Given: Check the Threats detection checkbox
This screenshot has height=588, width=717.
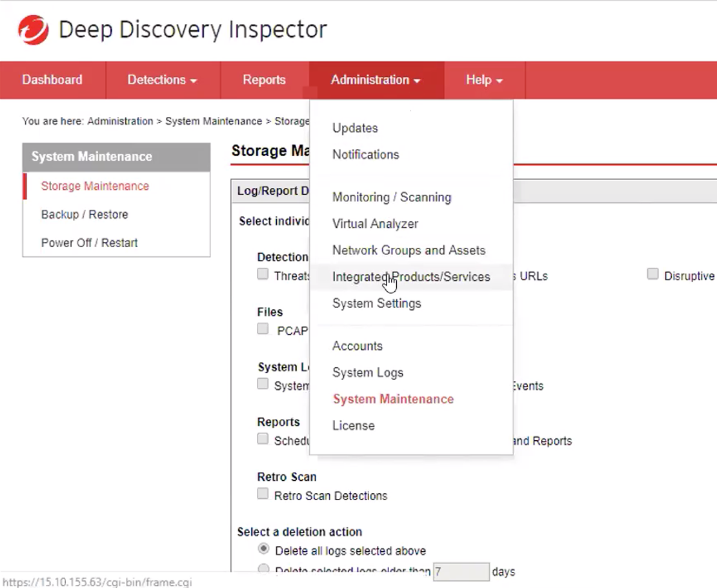Looking at the screenshot, I should 263,274.
